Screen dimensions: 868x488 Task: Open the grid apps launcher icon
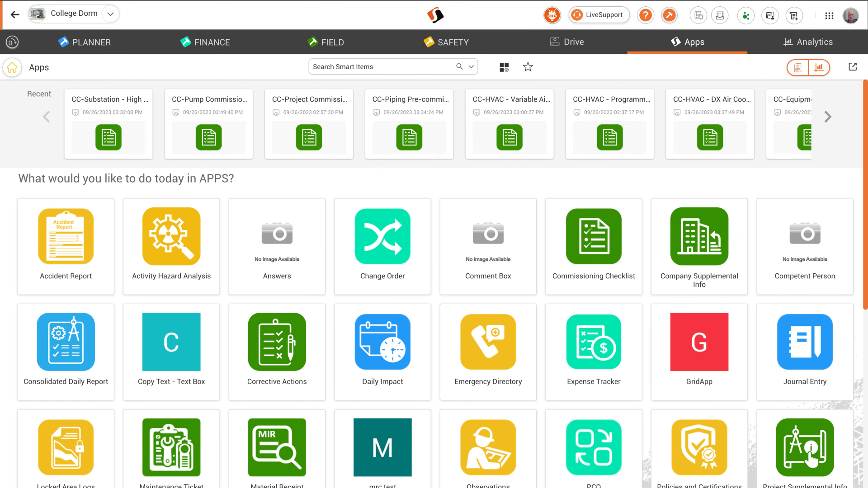(829, 15)
